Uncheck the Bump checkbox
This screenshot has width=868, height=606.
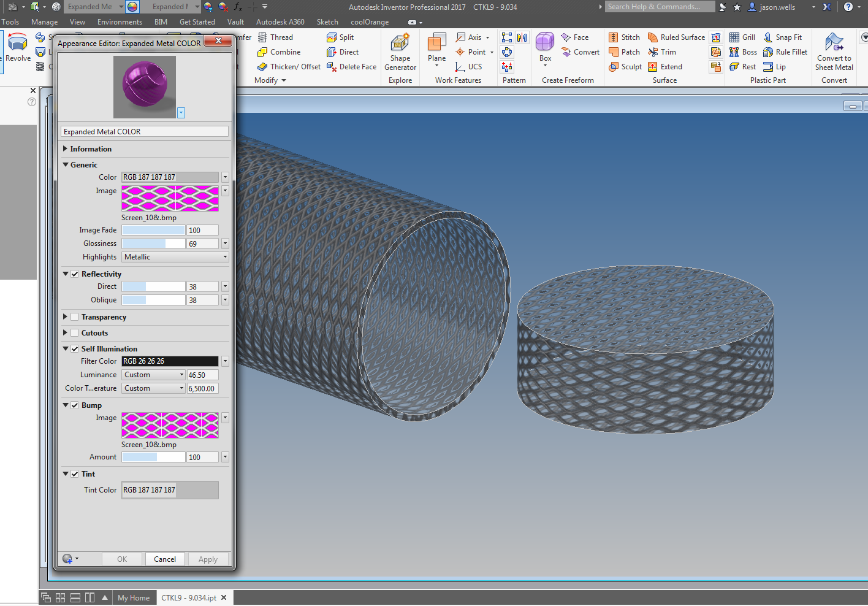[75, 405]
